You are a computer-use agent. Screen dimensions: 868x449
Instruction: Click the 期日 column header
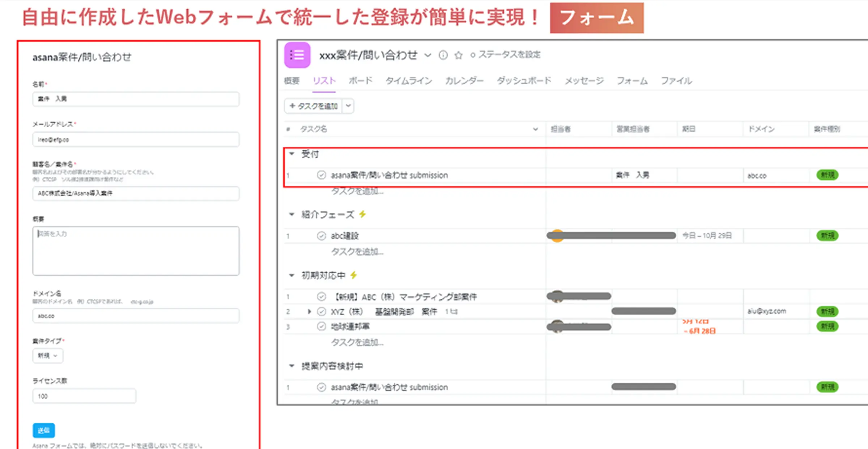(688, 129)
